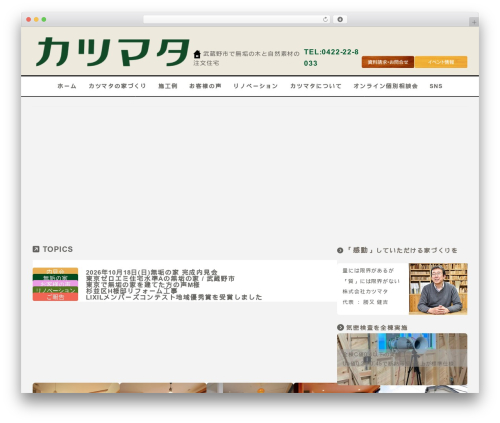Open a new tab with plus button
Image resolution: width=500 pixels, height=423 pixels.
474,22
